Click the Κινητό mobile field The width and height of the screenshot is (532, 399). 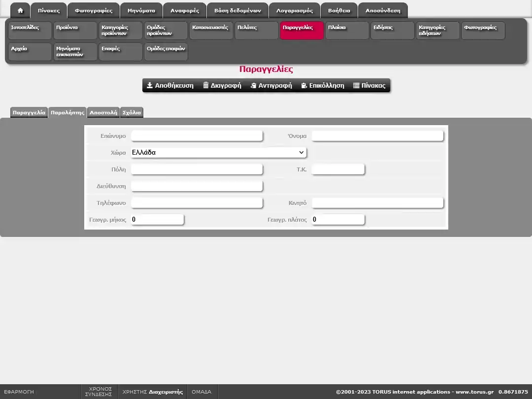tap(377, 203)
